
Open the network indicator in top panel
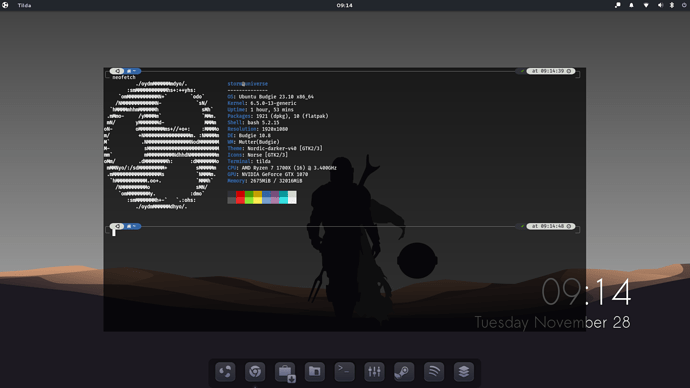(x=646, y=5)
